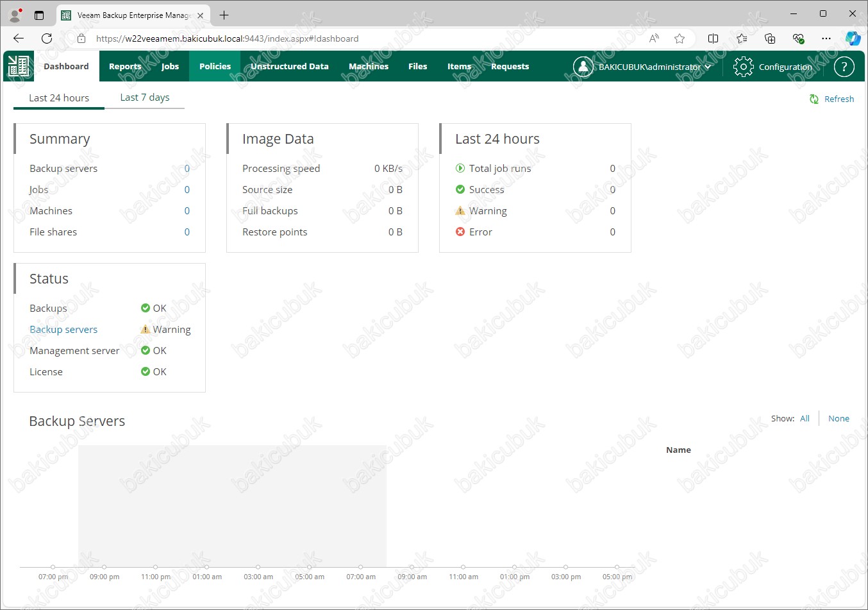Viewport: 868px width, 610px height.
Task: Open Unstructured Data tab
Action: pos(290,66)
